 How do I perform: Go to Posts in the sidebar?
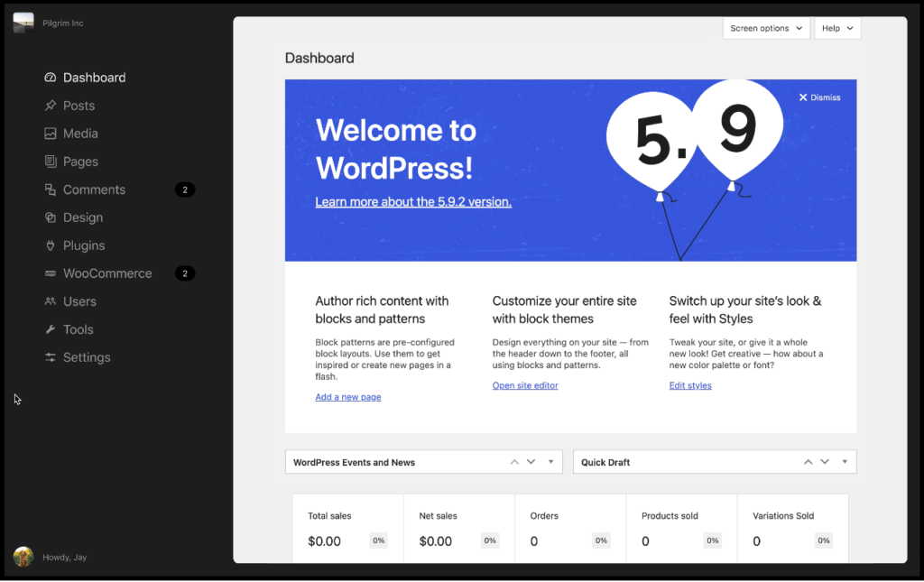tap(79, 106)
